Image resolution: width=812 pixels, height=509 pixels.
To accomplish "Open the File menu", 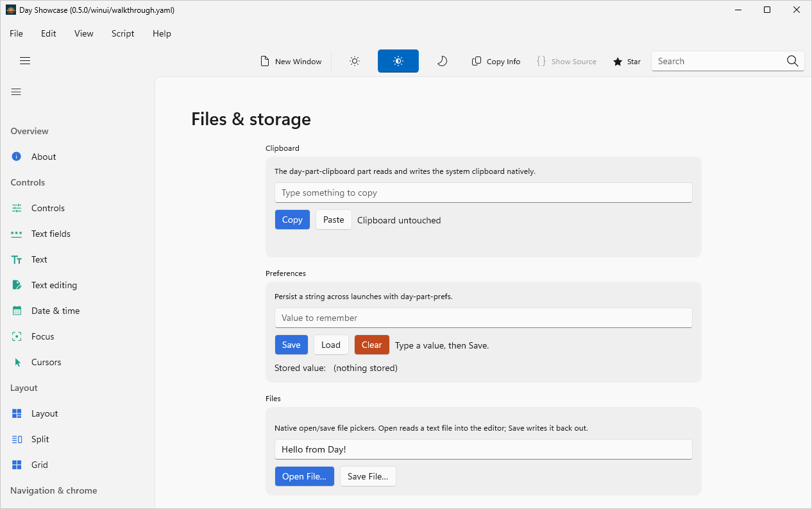I will 16,33.
